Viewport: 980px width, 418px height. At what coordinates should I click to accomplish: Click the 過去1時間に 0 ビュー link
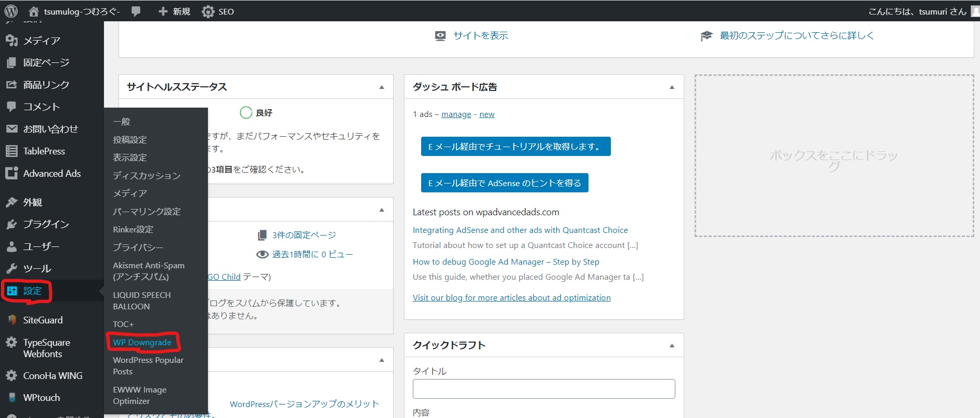[x=312, y=254]
